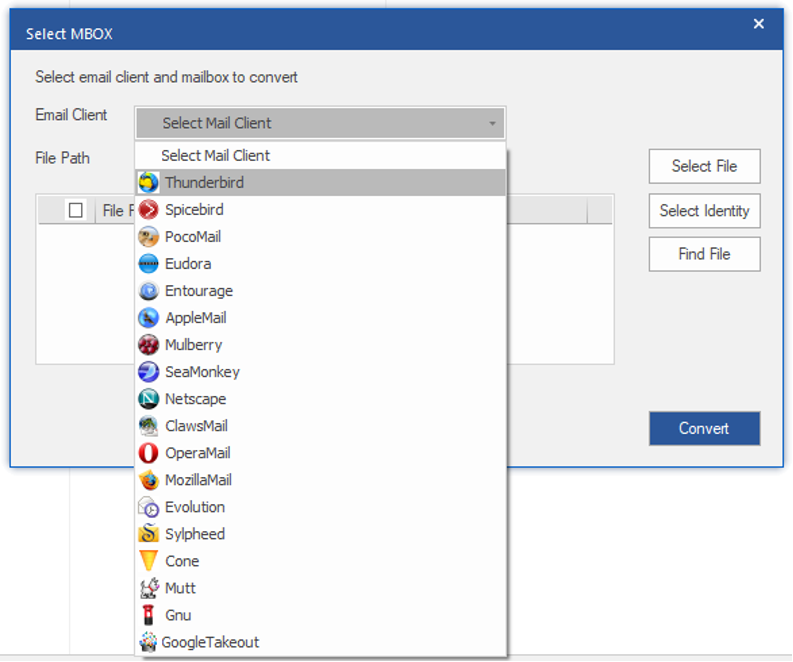793x662 pixels.
Task: Choose AppleMail from the list
Action: (x=320, y=318)
